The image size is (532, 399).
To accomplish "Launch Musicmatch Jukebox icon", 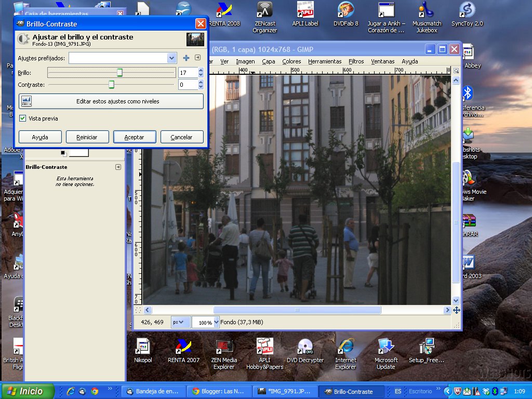I will 427,17.
